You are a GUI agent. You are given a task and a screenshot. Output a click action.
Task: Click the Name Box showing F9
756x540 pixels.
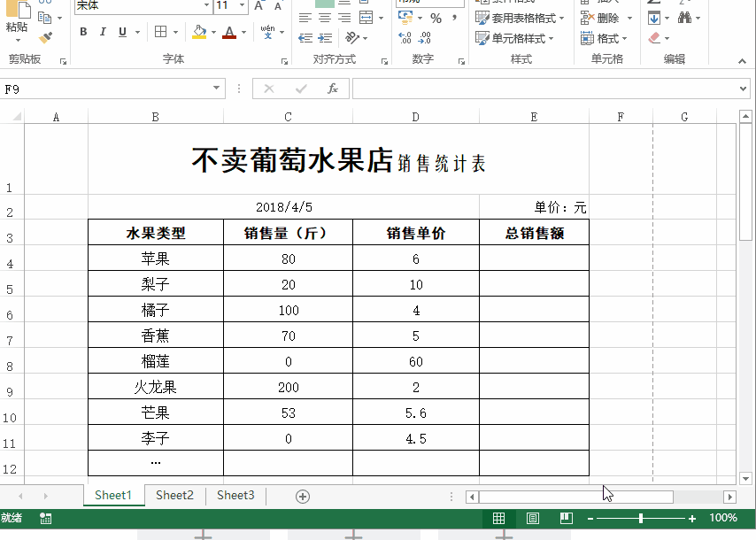[x=104, y=89]
